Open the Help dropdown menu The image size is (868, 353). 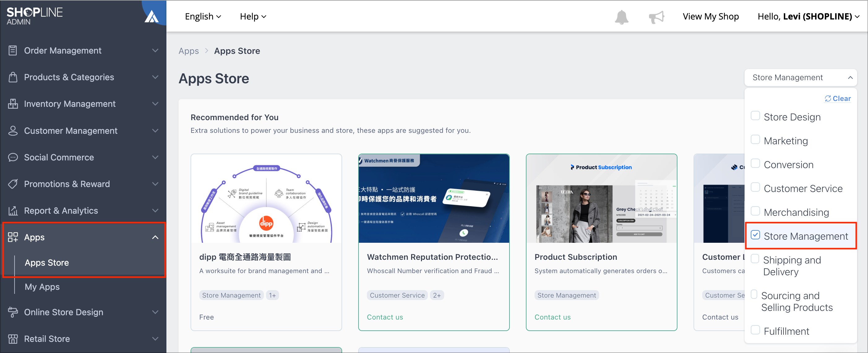pyautogui.click(x=253, y=16)
